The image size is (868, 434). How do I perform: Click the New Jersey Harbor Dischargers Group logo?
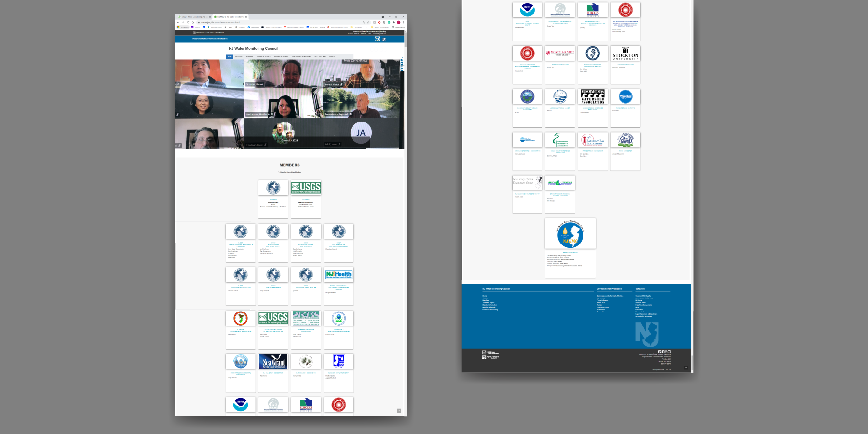[x=527, y=182]
